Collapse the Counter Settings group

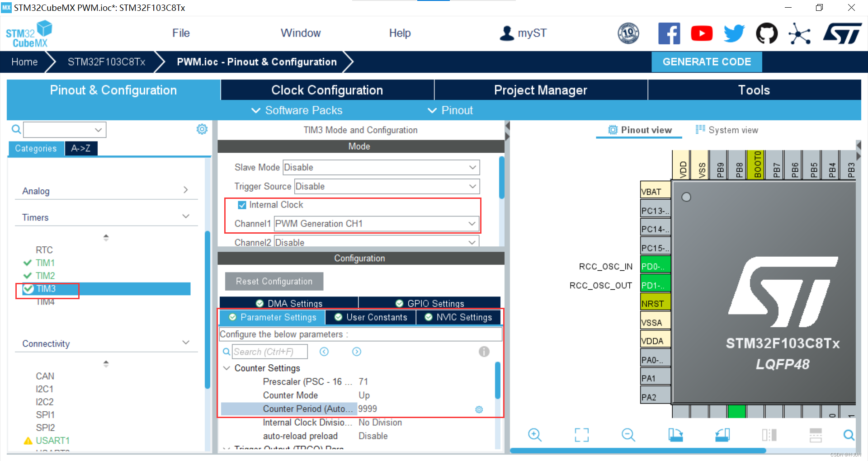click(226, 368)
